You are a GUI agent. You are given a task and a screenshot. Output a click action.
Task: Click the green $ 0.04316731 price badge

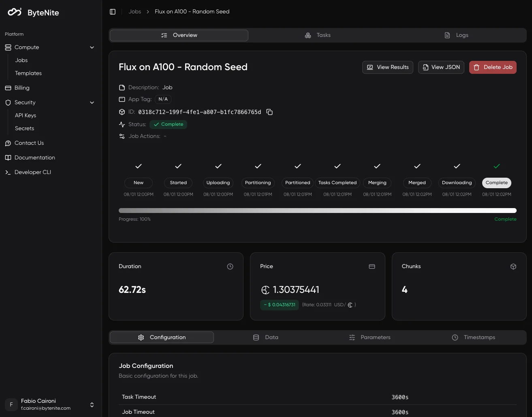(x=280, y=305)
